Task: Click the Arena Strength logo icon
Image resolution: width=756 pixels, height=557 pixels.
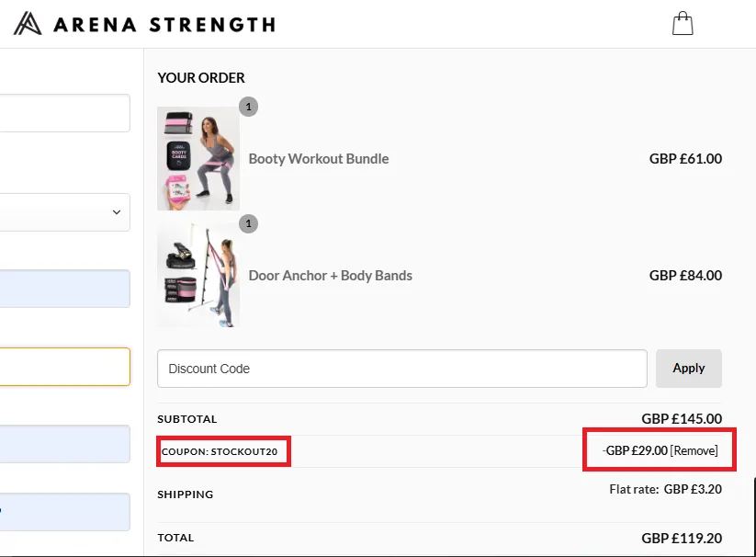Action: (27, 23)
